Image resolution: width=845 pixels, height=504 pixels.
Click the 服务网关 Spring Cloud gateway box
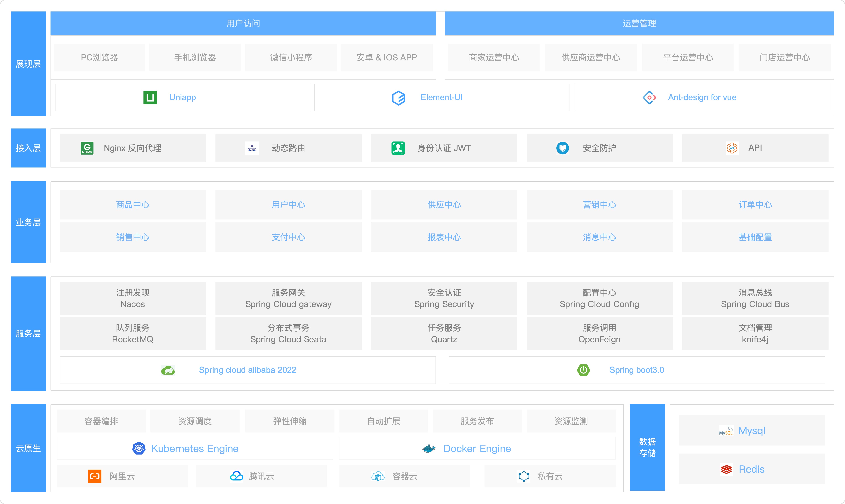point(288,298)
